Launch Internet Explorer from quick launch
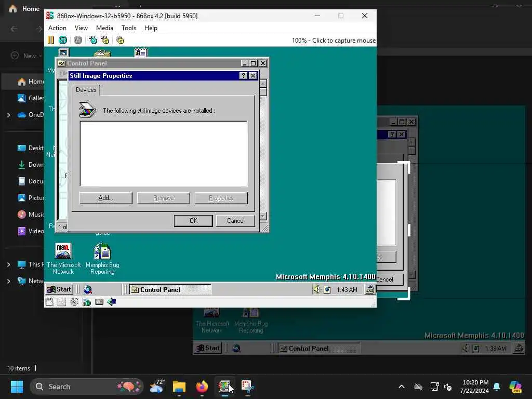Viewport: 532px width, 399px height. point(88,289)
